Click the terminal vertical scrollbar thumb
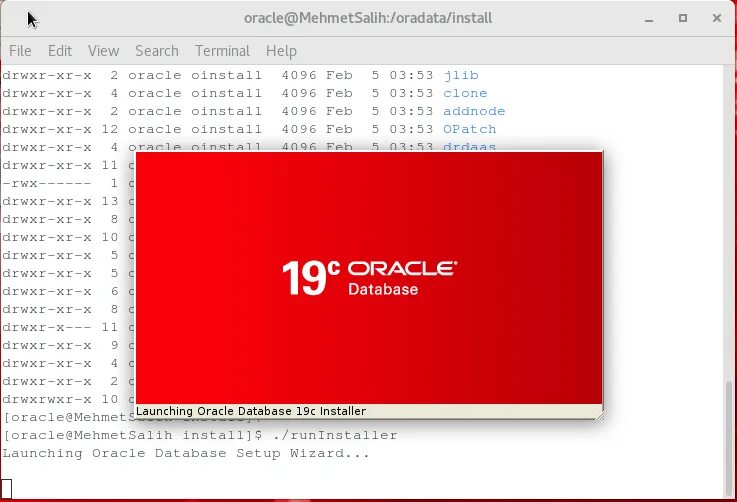The image size is (737, 502). pyautogui.click(x=729, y=438)
